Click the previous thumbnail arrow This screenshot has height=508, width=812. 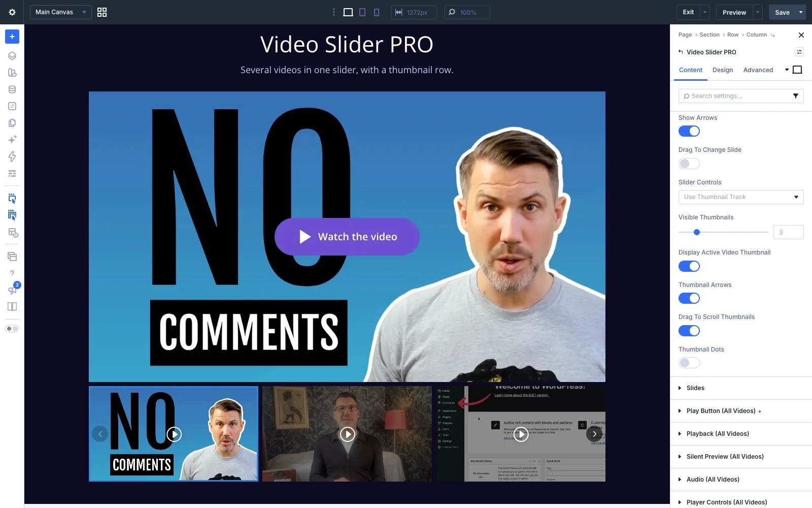(100, 434)
